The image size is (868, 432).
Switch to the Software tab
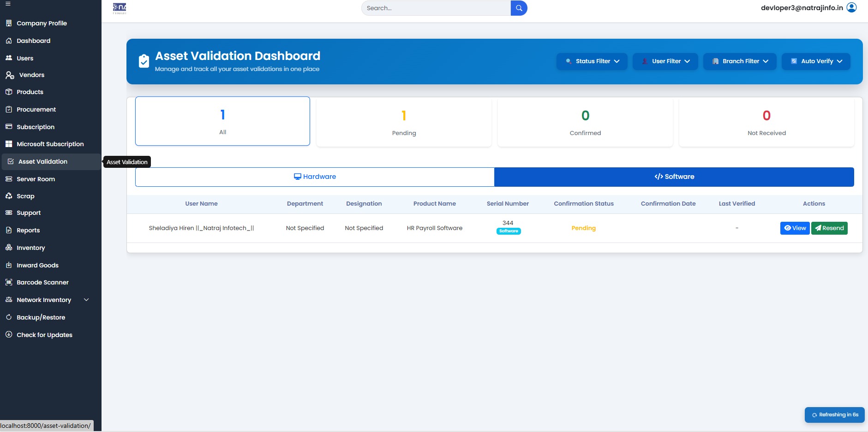point(674,177)
